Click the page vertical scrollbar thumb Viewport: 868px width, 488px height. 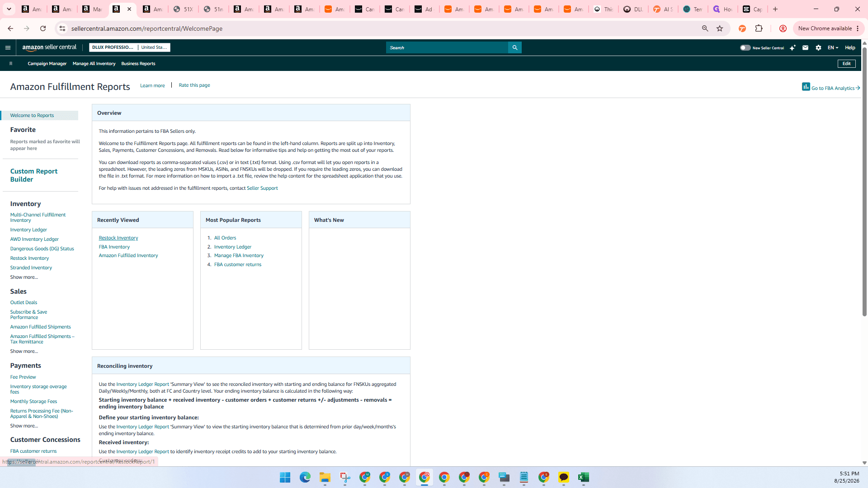pos(864,181)
